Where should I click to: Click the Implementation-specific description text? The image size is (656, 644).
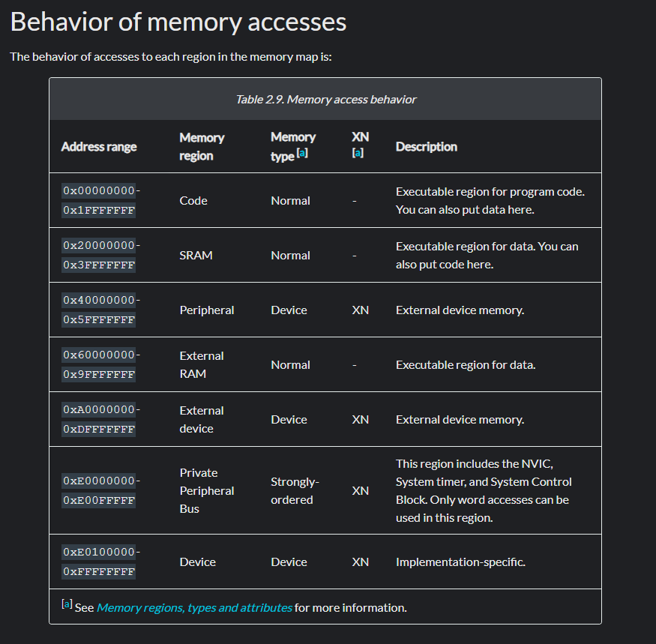pos(460,562)
